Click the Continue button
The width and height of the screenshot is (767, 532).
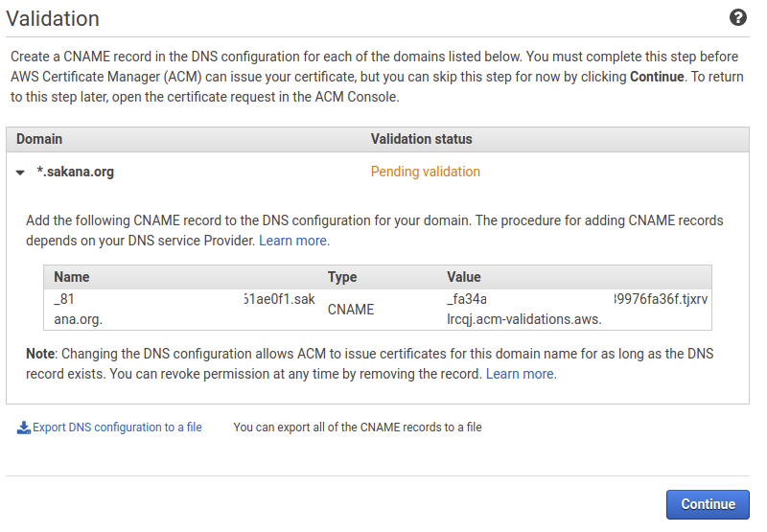[x=708, y=504]
